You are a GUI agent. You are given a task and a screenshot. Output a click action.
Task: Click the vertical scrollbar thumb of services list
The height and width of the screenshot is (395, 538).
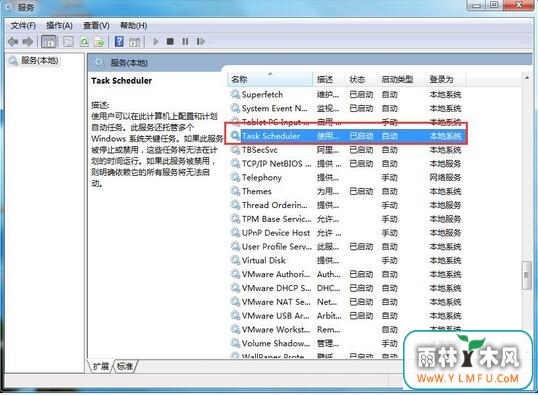click(x=527, y=275)
